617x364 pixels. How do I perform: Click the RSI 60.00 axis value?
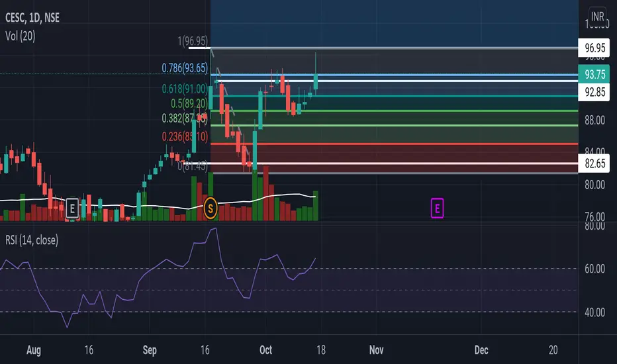594,269
